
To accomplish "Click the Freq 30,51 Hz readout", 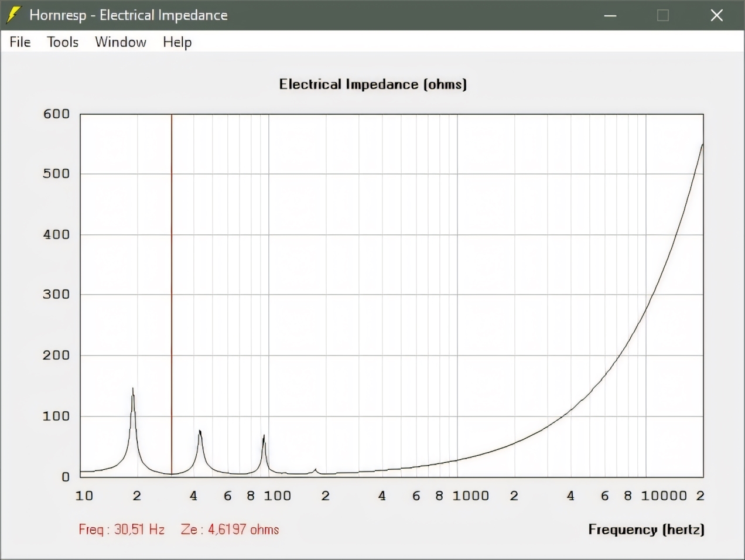I will (x=122, y=530).
